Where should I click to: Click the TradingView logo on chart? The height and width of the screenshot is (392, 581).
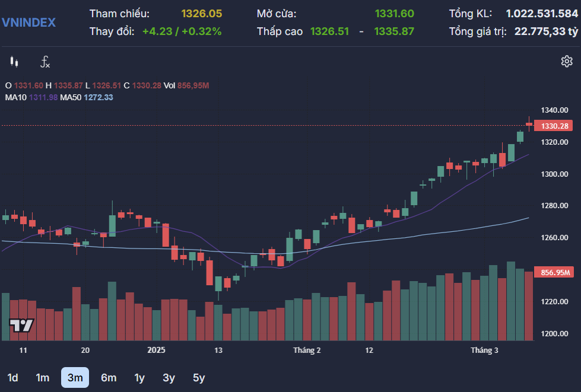point(21,325)
